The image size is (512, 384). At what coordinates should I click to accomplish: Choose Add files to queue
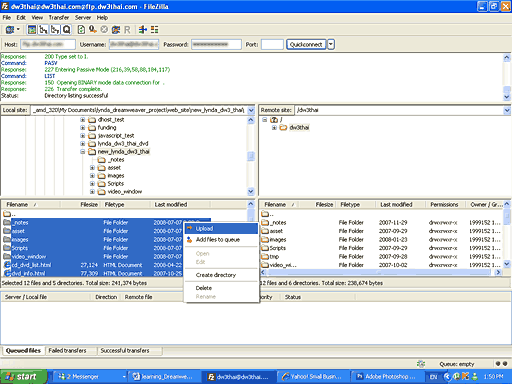coord(221,240)
